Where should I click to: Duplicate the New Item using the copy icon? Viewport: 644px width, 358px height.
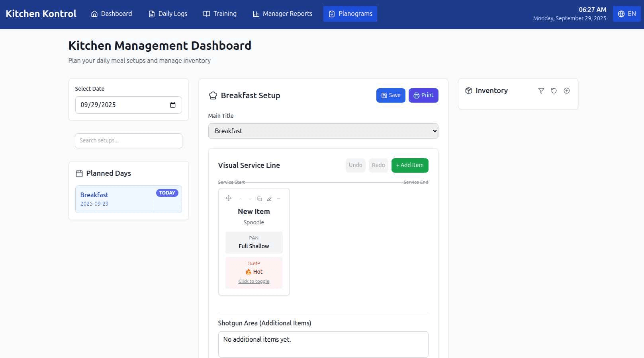click(260, 198)
